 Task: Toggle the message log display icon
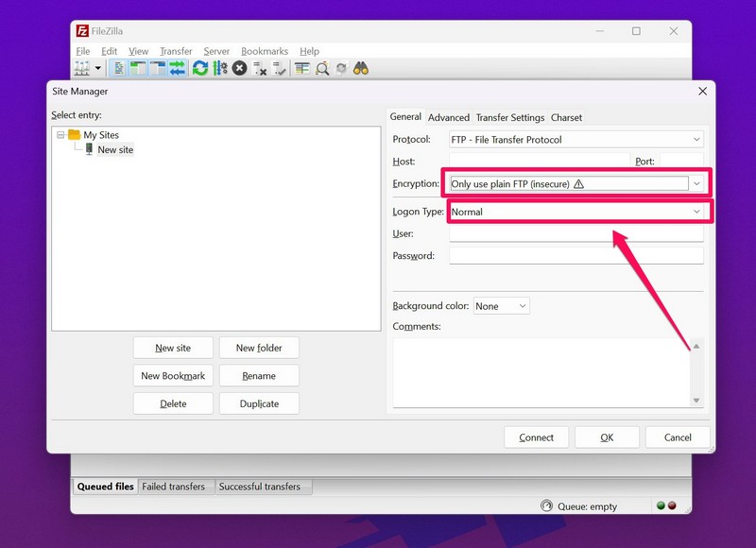119,68
